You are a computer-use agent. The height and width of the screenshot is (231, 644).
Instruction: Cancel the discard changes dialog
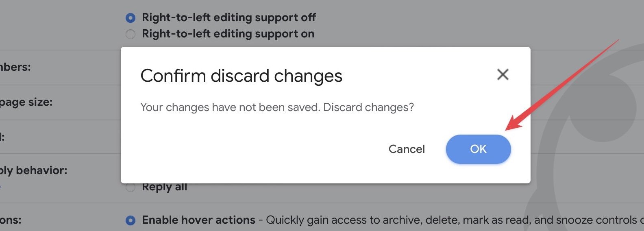coord(407,149)
